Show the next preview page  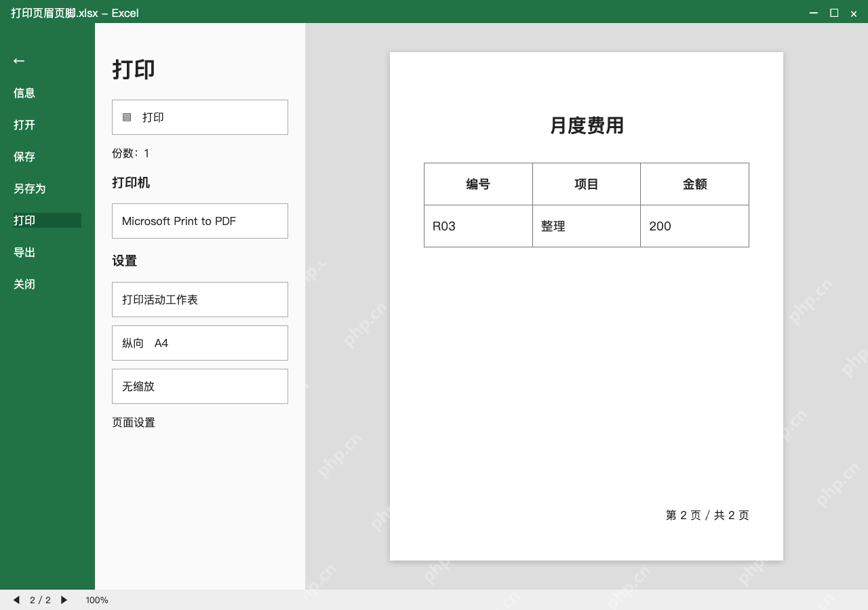pyautogui.click(x=64, y=600)
